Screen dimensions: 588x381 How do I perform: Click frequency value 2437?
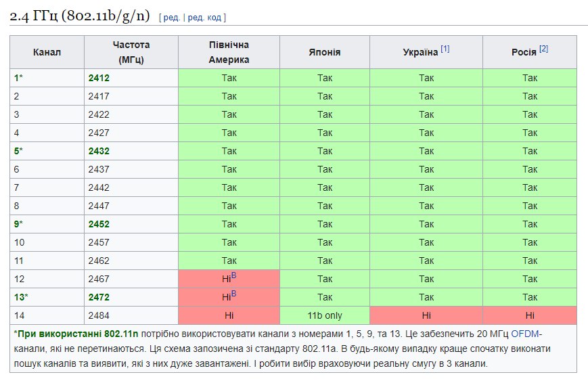click(x=99, y=169)
